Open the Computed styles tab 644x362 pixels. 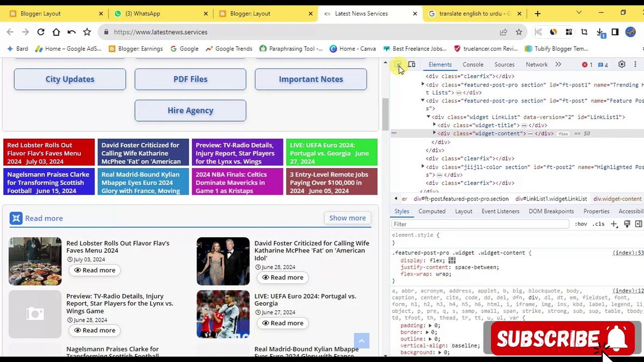point(432,212)
